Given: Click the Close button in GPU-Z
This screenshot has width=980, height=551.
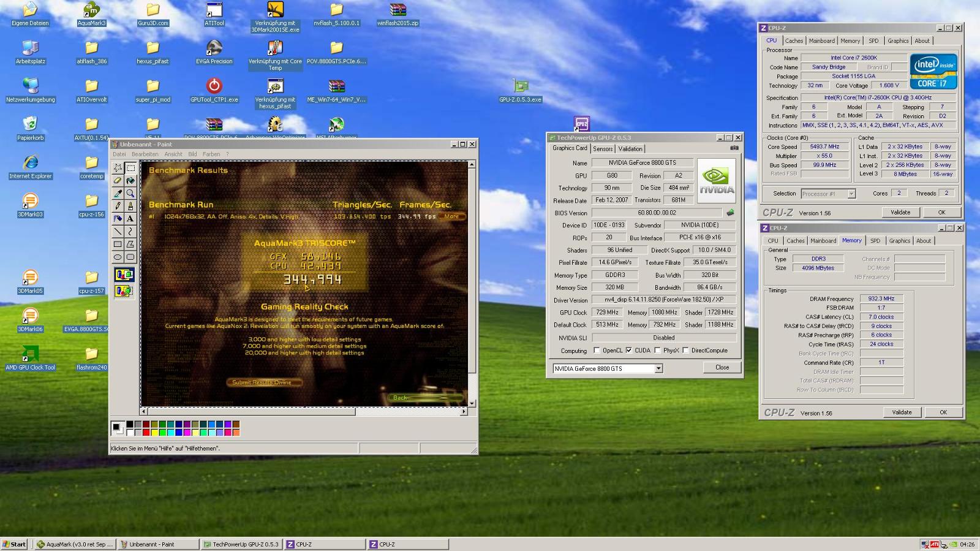Looking at the screenshot, I should coord(722,368).
